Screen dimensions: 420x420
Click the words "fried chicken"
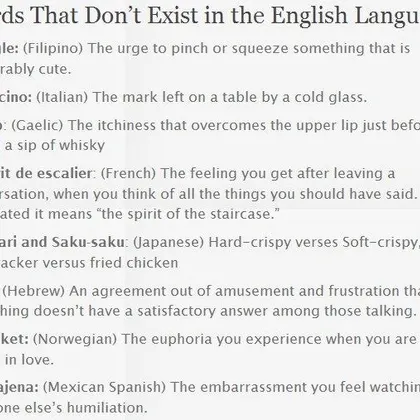point(132,263)
